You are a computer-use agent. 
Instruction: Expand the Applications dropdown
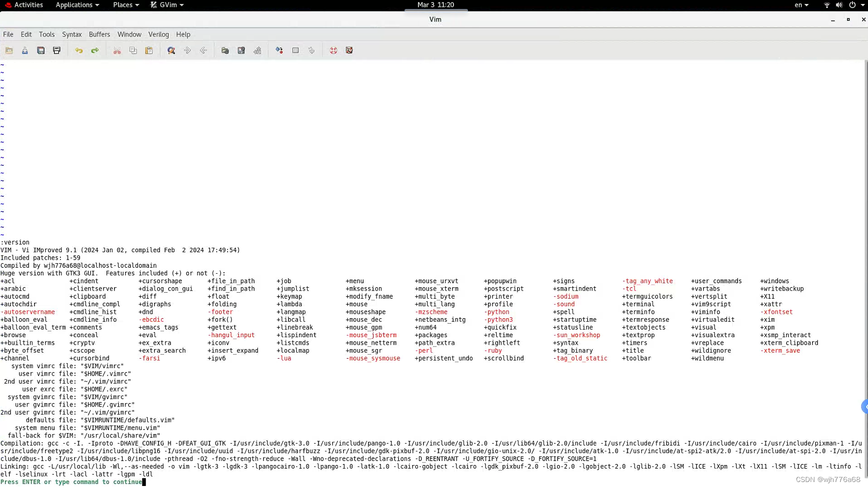77,5
